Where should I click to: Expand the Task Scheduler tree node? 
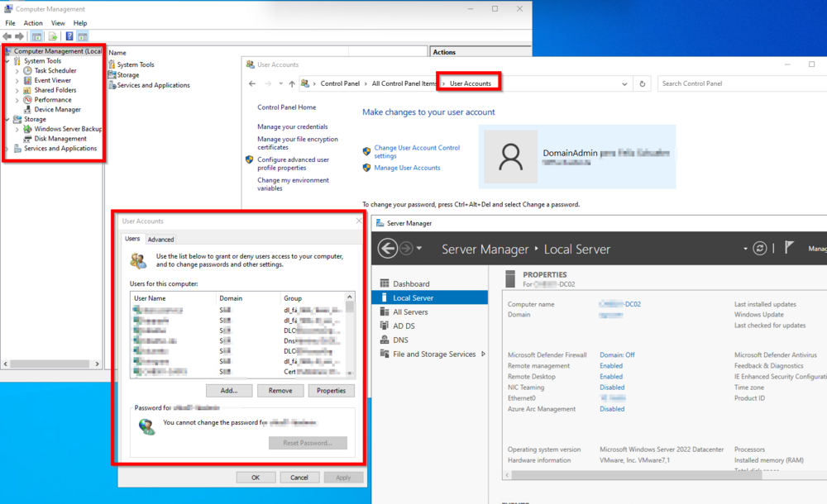(x=17, y=71)
